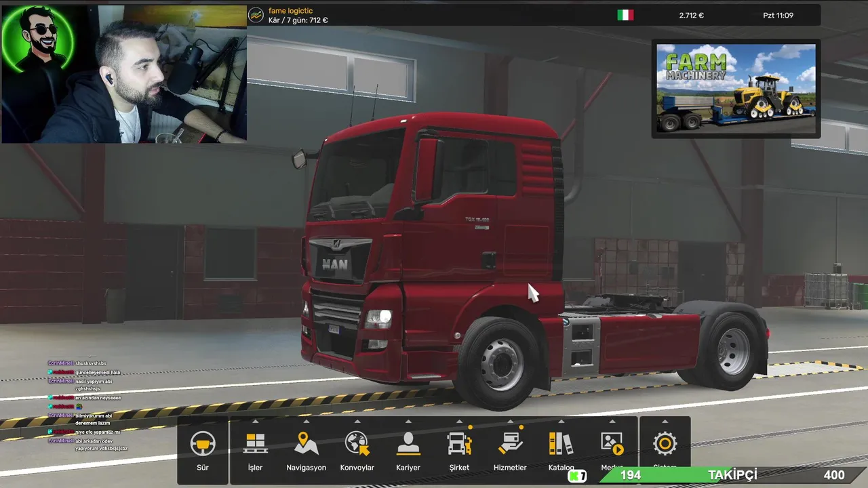Click the green K7 logo badge
The image size is (868, 488).
(577, 476)
